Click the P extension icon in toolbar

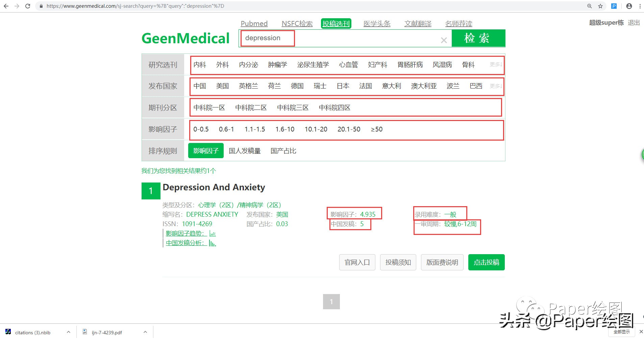(x=614, y=6)
